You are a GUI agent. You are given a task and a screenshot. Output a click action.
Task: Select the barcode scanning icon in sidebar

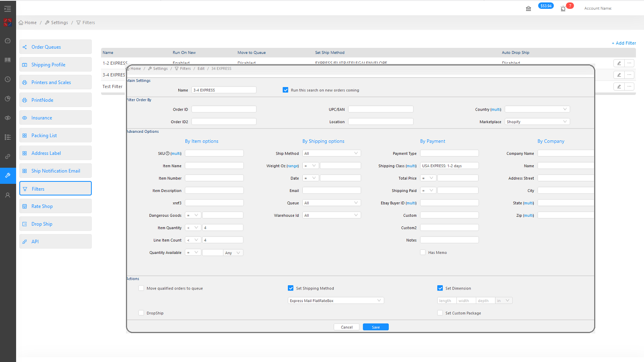coord(7,60)
